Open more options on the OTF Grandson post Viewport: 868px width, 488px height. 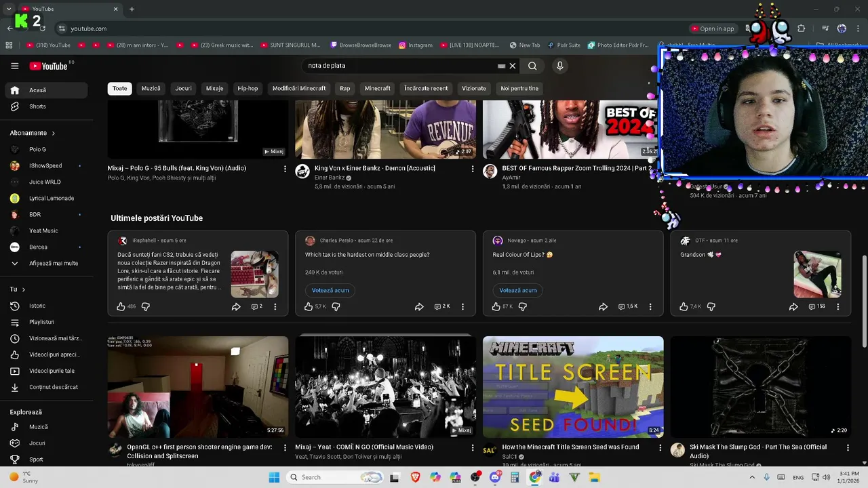pyautogui.click(x=837, y=306)
